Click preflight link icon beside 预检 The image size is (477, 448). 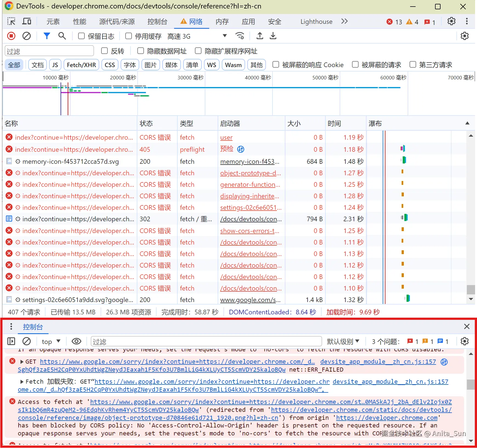click(241, 149)
